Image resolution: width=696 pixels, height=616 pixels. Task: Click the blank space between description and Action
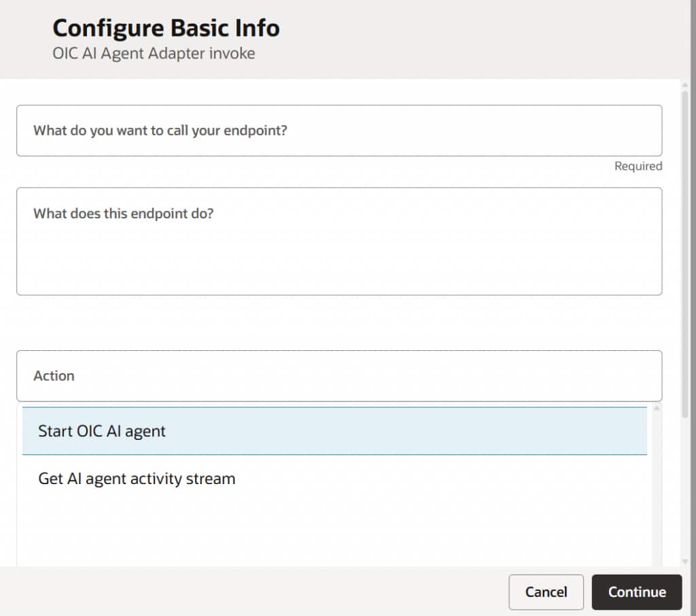tap(338, 323)
